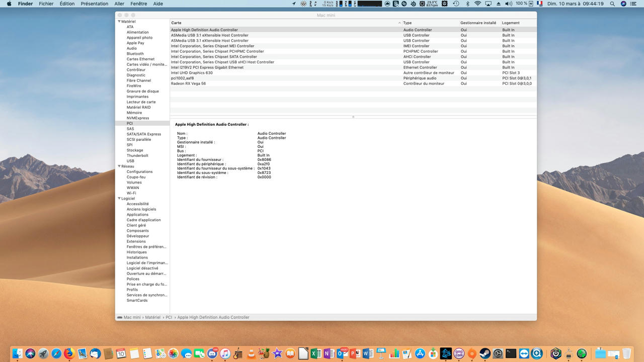
Task: Open Safari compass icon in Dock
Action: (x=56, y=353)
